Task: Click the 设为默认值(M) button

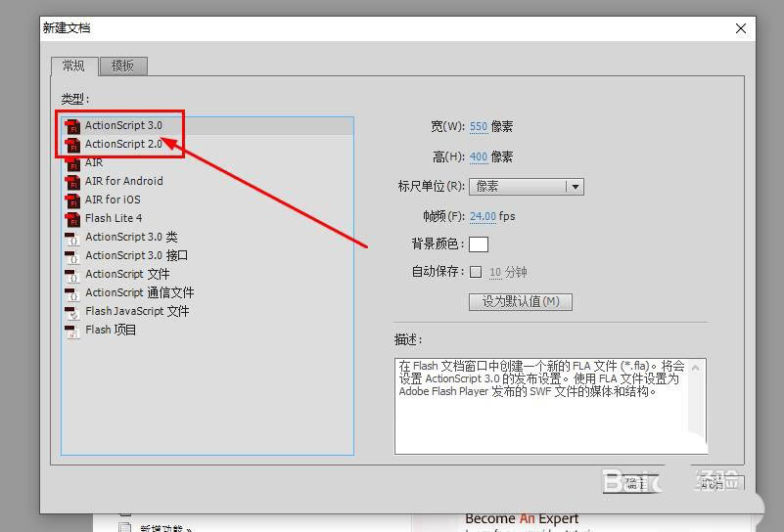Action: [x=521, y=302]
